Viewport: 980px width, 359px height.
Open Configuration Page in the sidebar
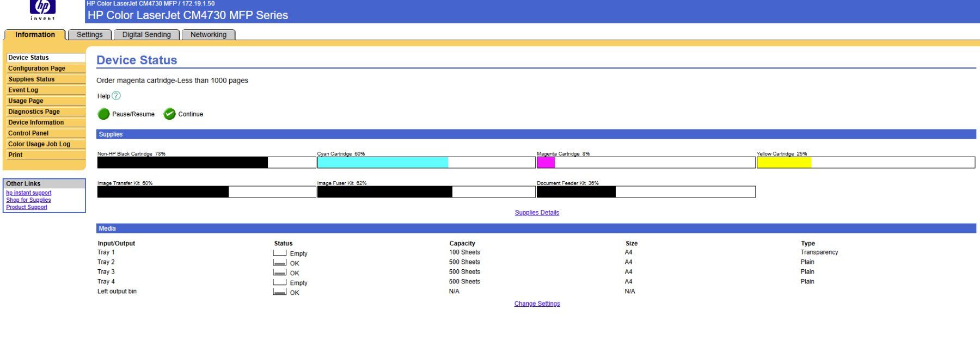(x=46, y=69)
